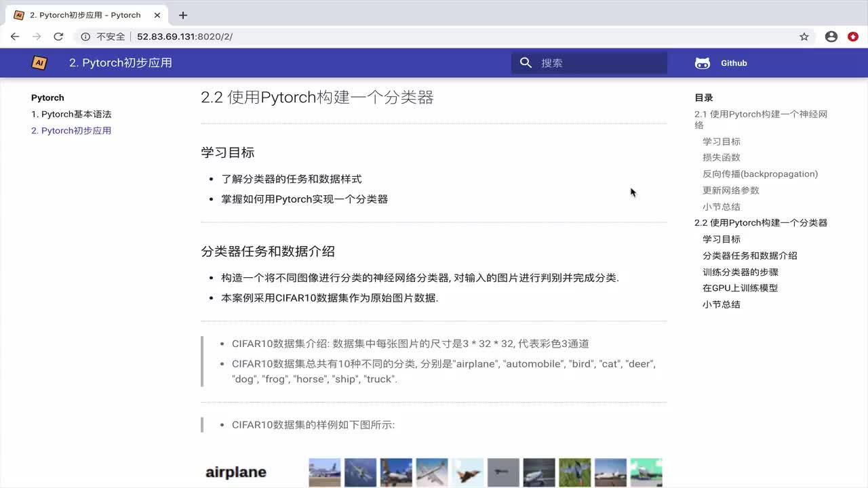Click the bullet '了解分类器的任务和数据样式'
Image resolution: width=868 pixels, height=488 pixels.
click(x=292, y=179)
